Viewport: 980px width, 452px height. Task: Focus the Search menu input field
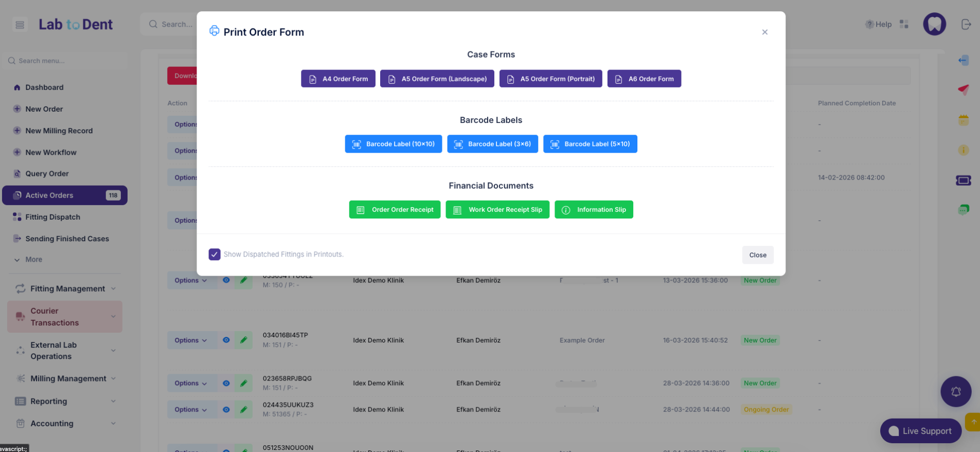pyautogui.click(x=67, y=61)
